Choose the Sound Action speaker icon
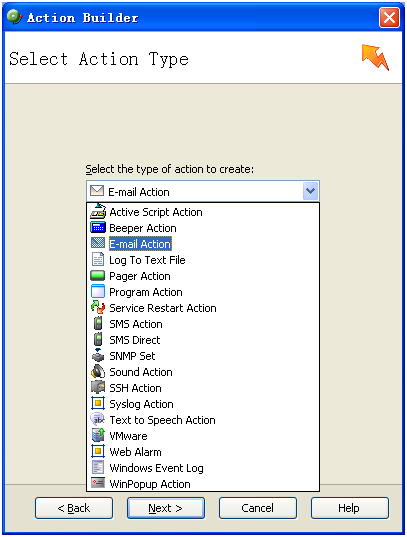 tap(98, 371)
